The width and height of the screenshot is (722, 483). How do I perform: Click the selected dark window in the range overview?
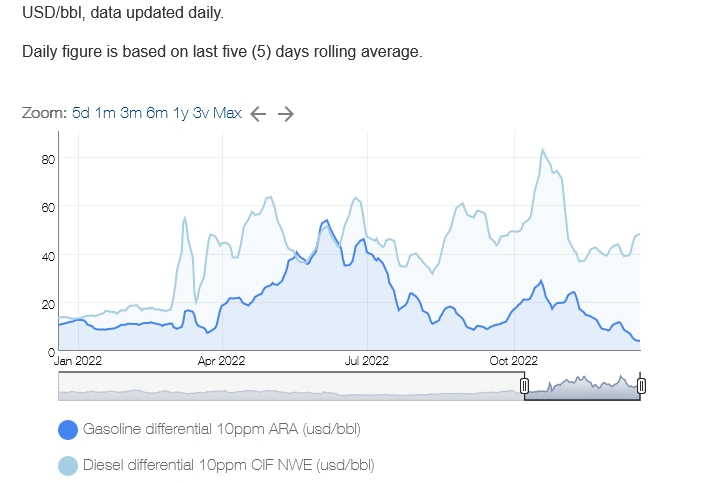pyautogui.click(x=582, y=386)
